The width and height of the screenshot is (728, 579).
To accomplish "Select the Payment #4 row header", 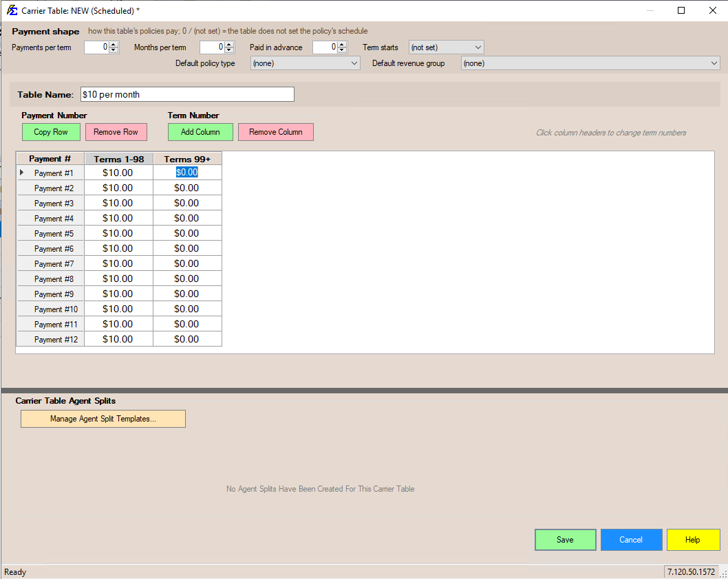I will 50,218.
